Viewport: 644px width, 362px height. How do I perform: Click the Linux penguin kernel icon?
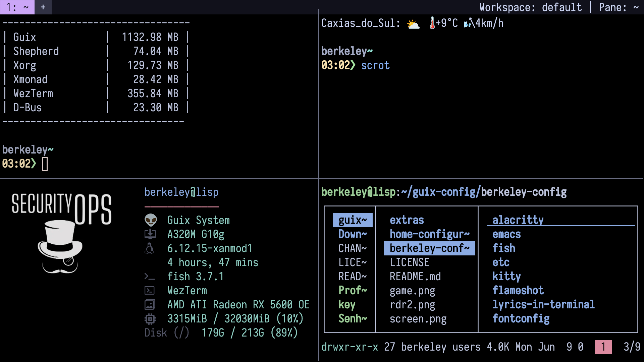pyautogui.click(x=150, y=248)
